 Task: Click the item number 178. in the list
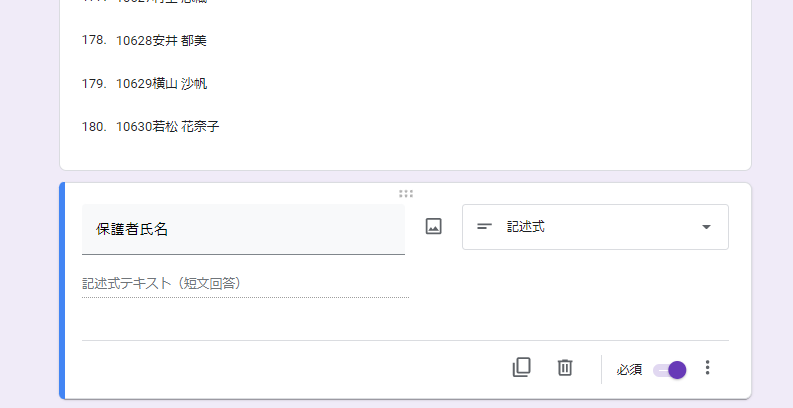pyautogui.click(x=94, y=40)
